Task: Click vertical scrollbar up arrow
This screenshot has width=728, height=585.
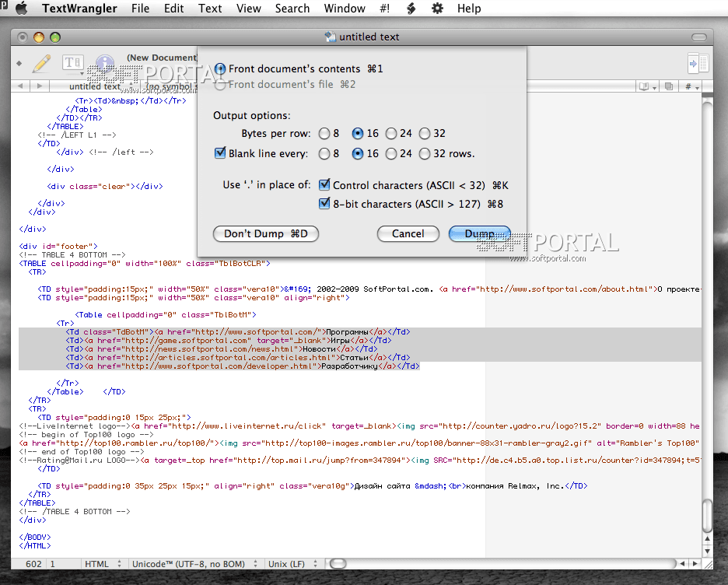Action: pos(707,539)
